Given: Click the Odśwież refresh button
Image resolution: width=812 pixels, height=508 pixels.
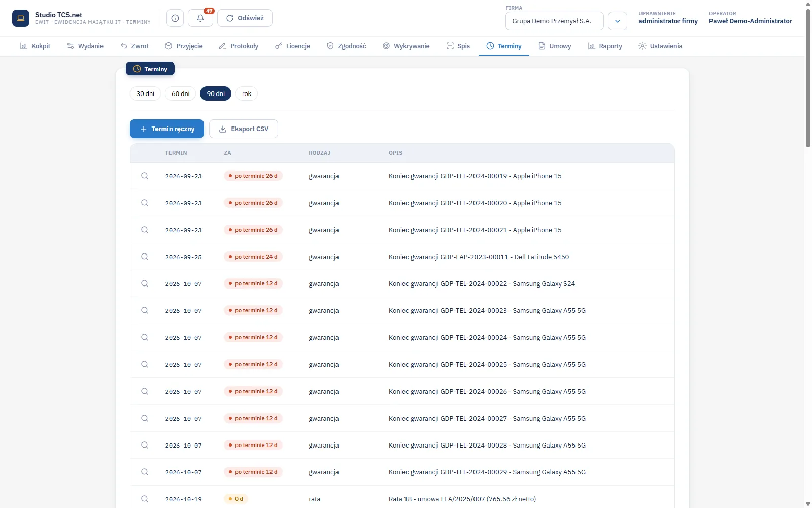Looking at the screenshot, I should (x=245, y=18).
